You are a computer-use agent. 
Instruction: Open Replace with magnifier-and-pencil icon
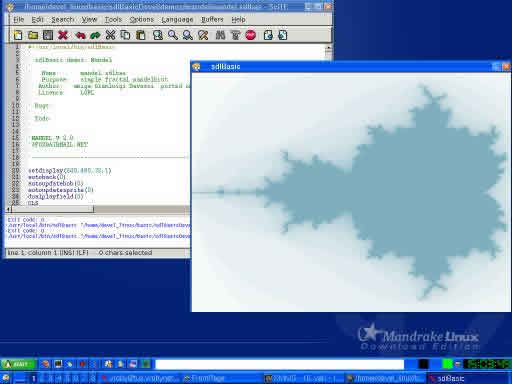[203, 35]
